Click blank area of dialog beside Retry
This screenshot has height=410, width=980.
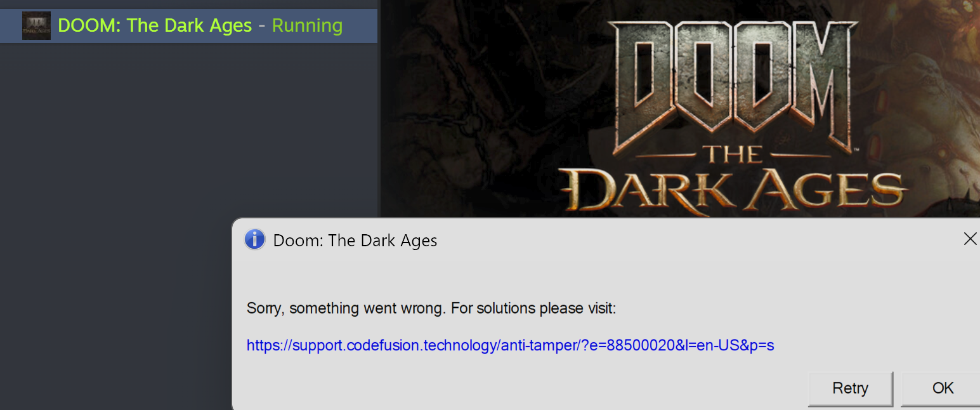[x=520, y=388]
